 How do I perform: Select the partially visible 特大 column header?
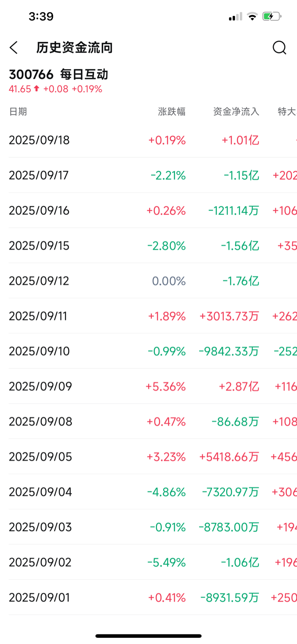point(287,112)
